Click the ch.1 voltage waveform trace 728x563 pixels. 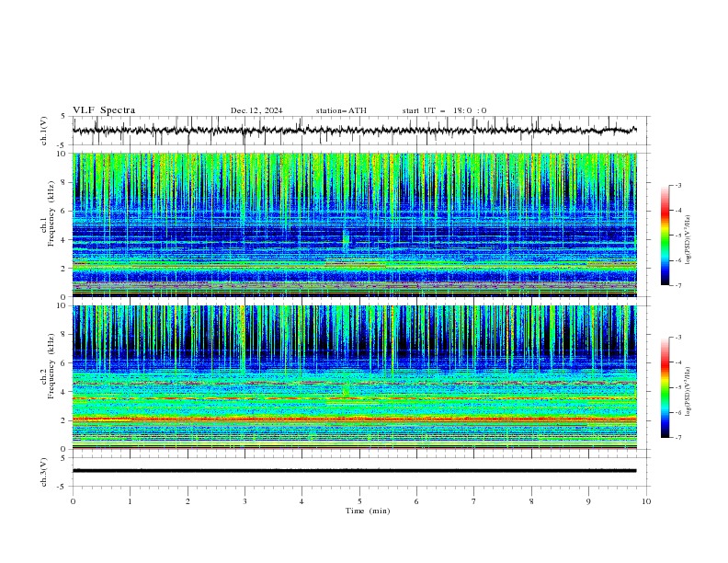[355, 131]
